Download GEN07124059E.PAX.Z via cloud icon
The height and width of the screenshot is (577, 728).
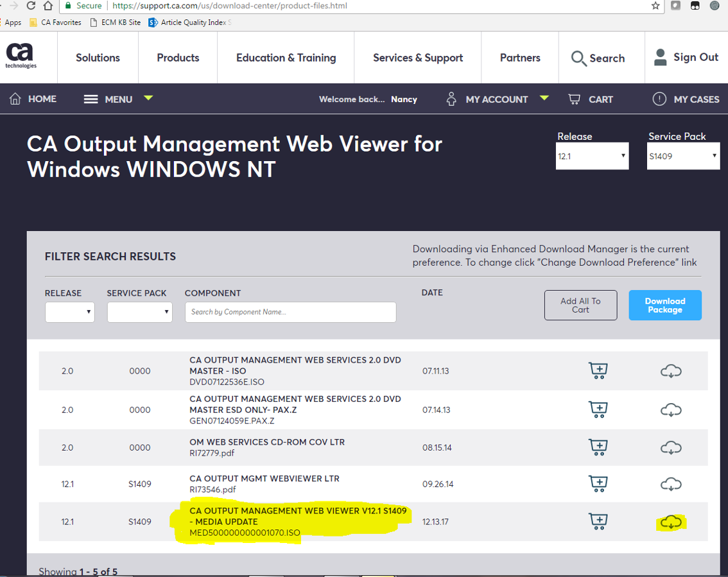pyautogui.click(x=671, y=410)
